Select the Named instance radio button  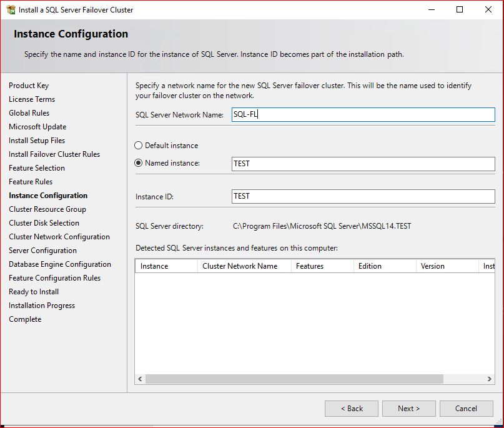click(x=138, y=163)
